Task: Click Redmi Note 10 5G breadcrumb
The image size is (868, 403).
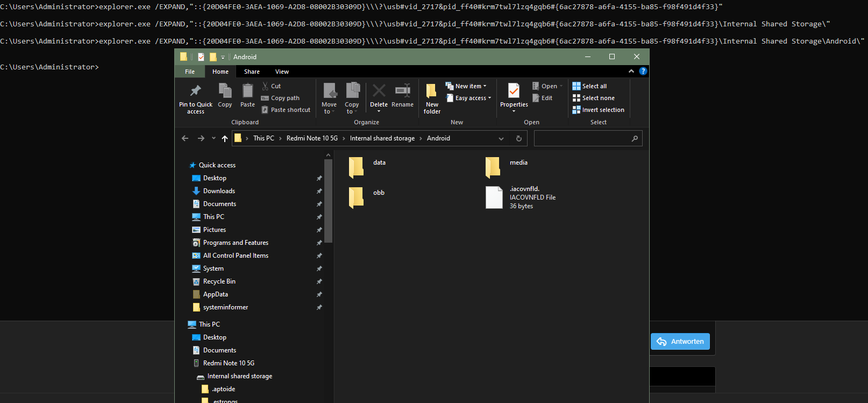Action: [x=312, y=138]
